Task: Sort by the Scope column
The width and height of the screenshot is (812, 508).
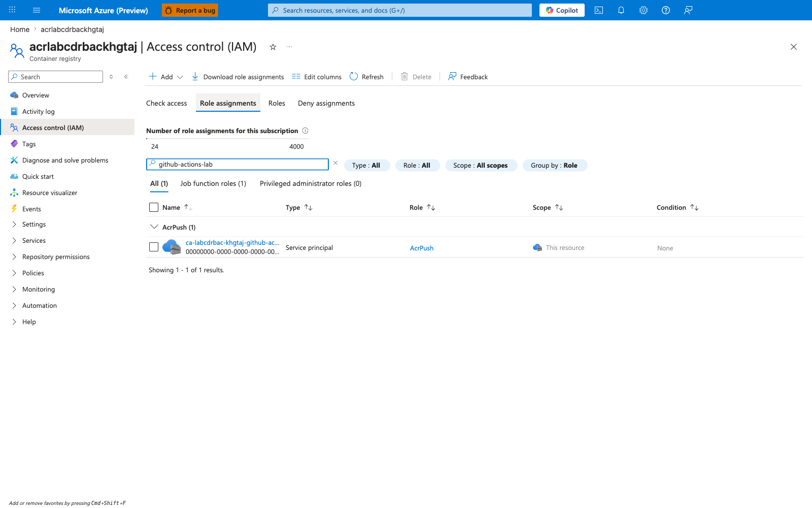Action: pos(548,207)
